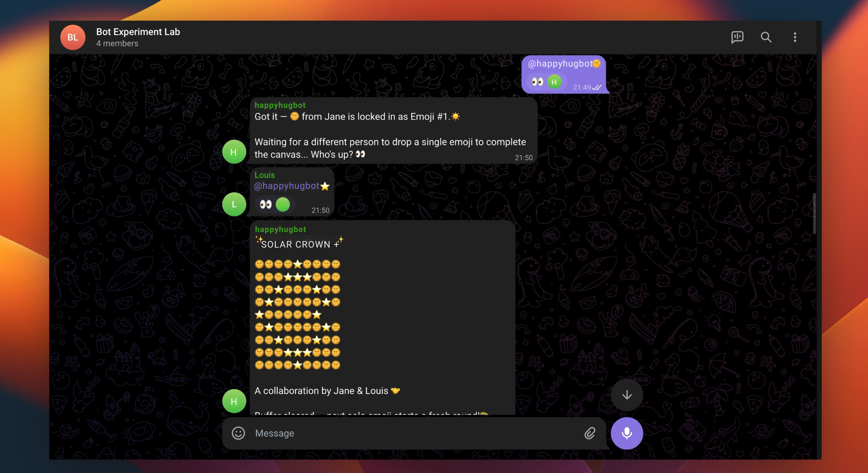Click the paperclip attach file icon

point(590,433)
